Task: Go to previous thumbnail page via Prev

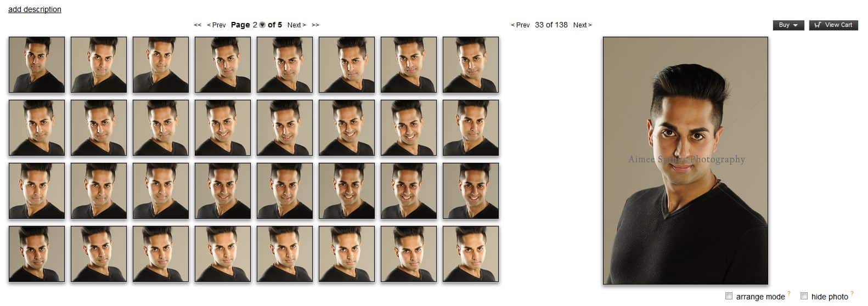Action: tap(216, 25)
